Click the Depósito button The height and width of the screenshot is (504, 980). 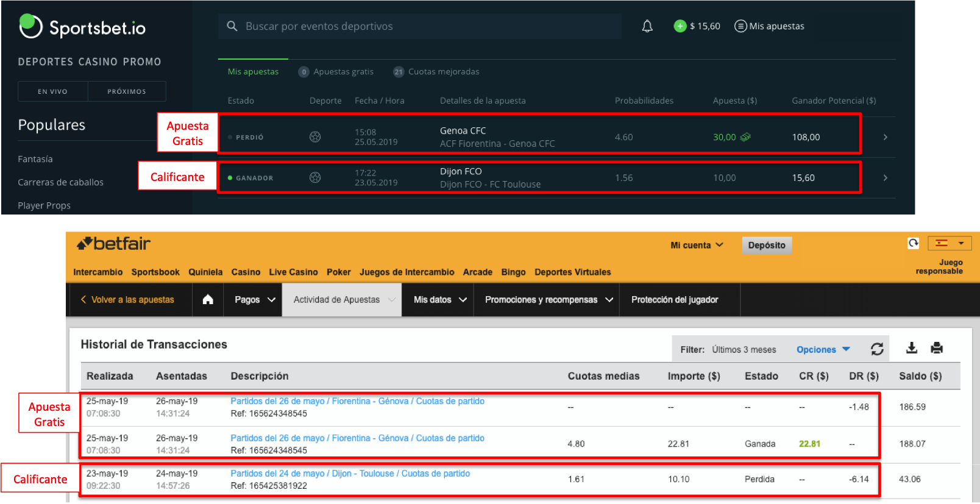point(767,245)
